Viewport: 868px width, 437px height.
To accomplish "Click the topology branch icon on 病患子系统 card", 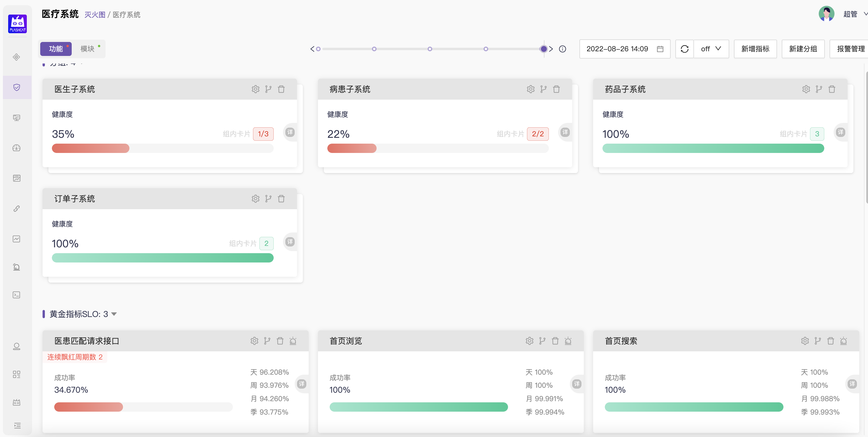I will [543, 89].
